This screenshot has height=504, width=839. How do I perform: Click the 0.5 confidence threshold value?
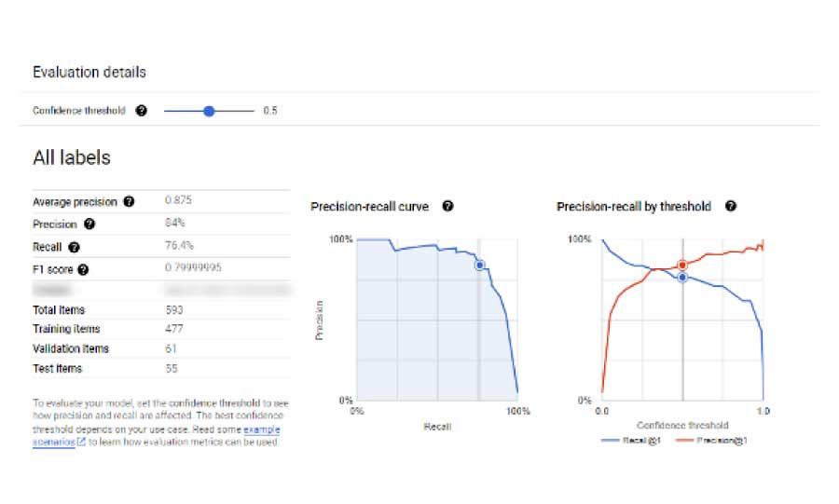pos(269,111)
